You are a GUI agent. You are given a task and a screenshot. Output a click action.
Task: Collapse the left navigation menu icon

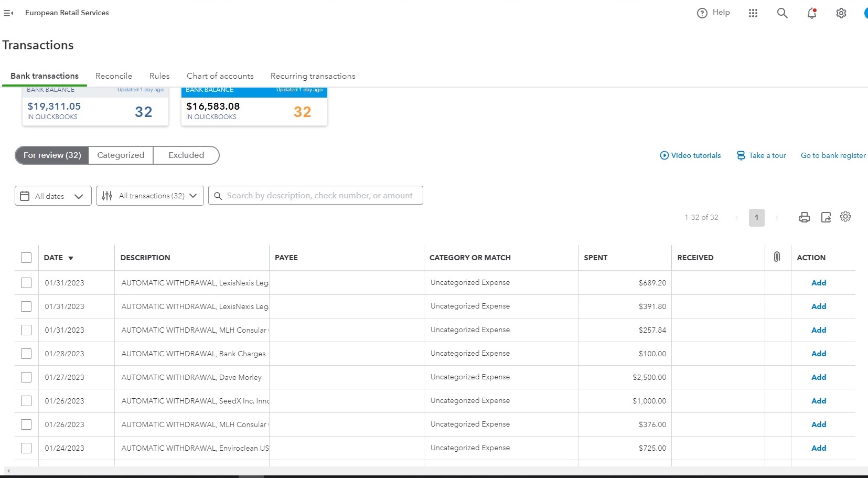pos(8,13)
